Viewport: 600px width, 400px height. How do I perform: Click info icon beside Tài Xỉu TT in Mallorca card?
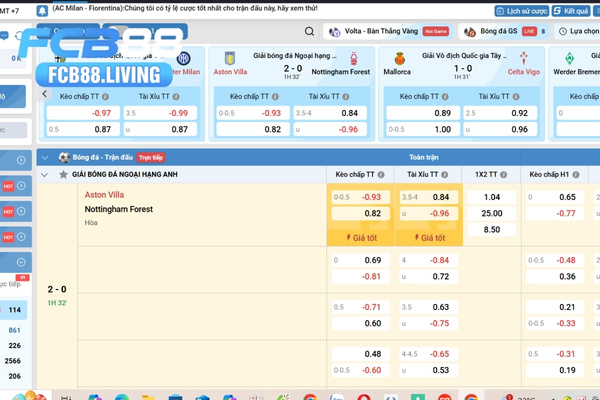(516, 97)
